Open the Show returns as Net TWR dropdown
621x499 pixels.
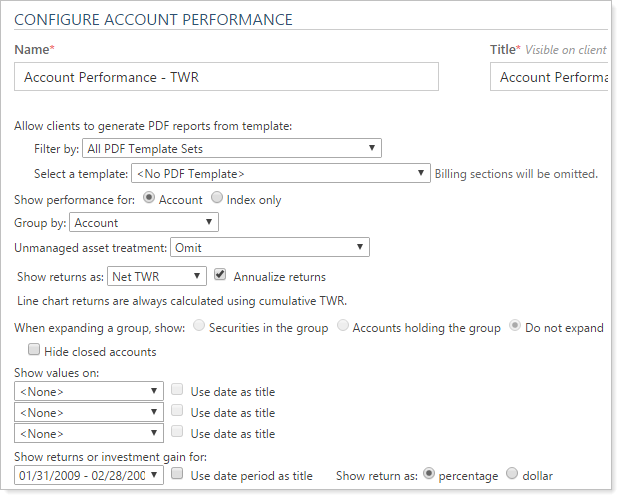[157, 275]
